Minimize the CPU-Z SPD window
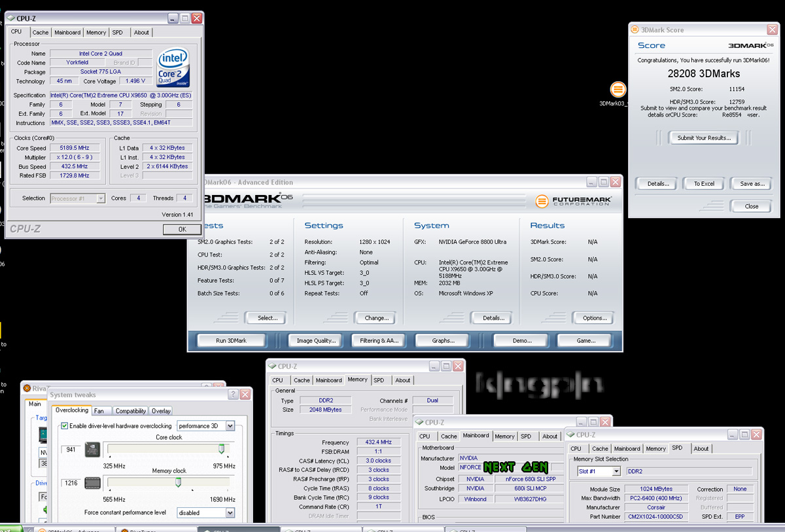The width and height of the screenshot is (785, 532). [733, 434]
